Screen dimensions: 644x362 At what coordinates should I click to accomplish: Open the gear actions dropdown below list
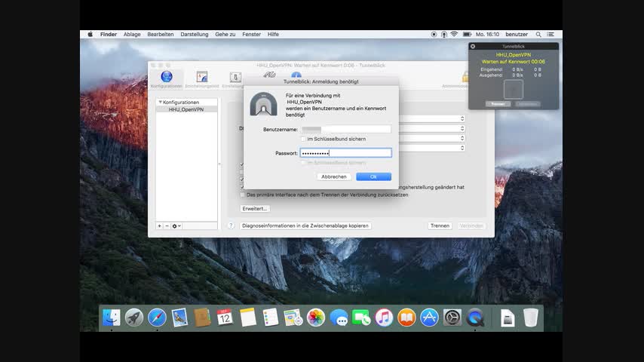pyautogui.click(x=176, y=225)
